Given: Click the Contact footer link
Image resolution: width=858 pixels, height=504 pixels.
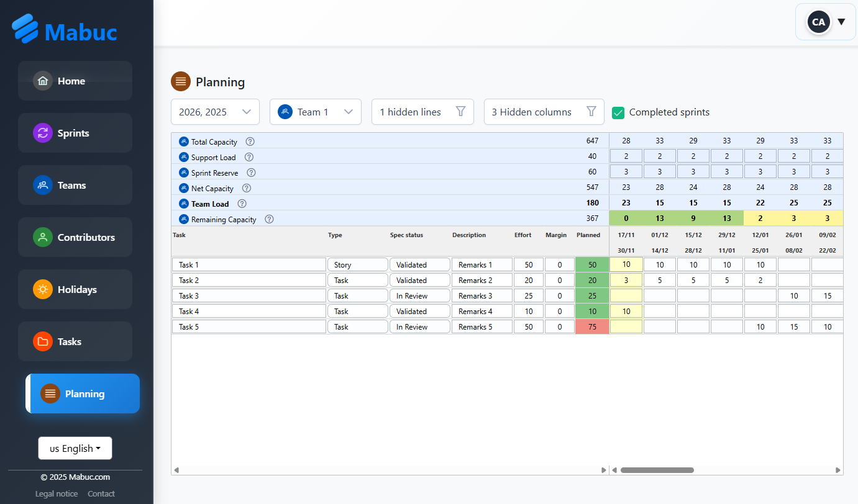Looking at the screenshot, I should point(101,494).
